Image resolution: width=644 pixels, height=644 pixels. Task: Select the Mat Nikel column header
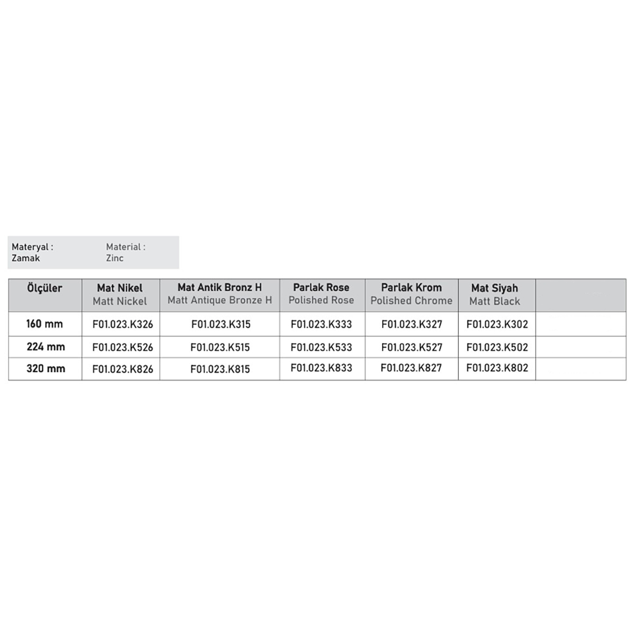[120, 294]
